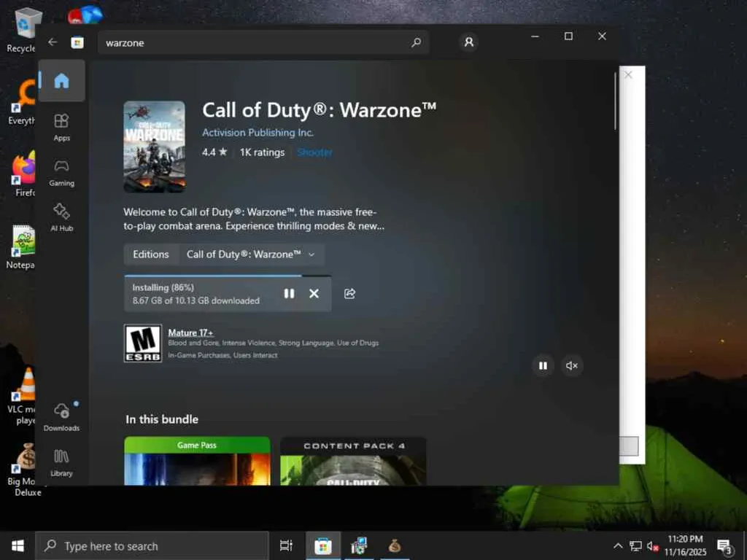Click the Warzone game cover art
This screenshot has width=747, height=560.
click(x=155, y=147)
